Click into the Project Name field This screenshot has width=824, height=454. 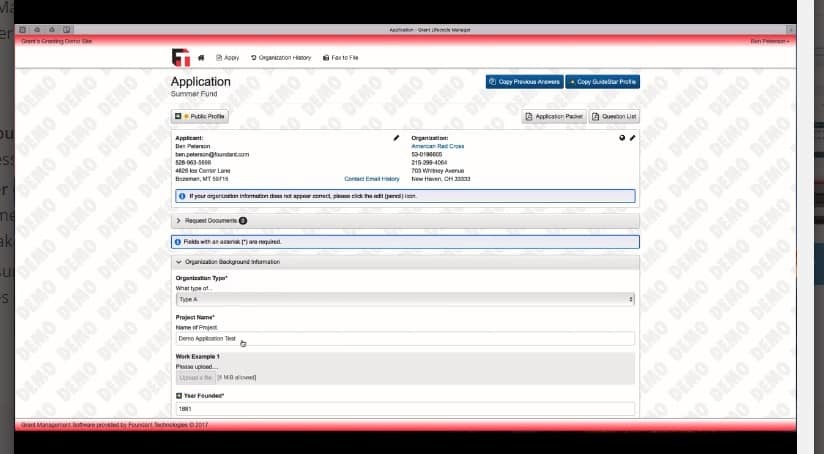point(405,339)
